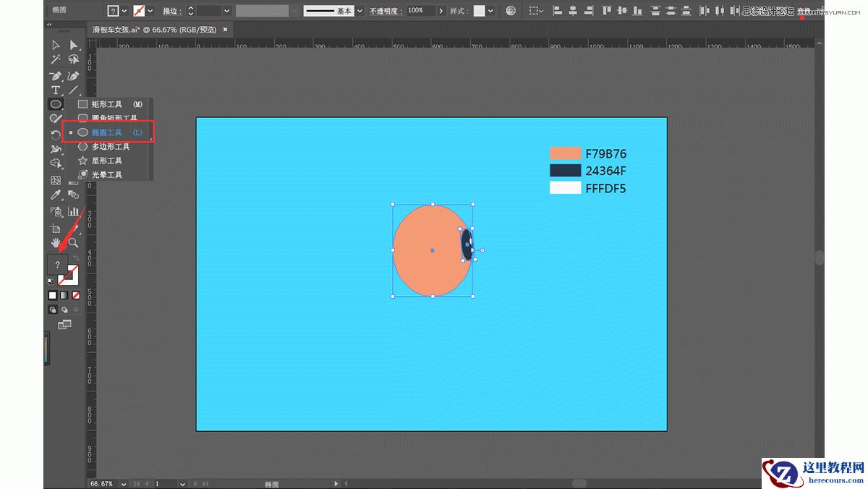
Task: Click the Zoom magnifier tool
Action: coord(73,242)
